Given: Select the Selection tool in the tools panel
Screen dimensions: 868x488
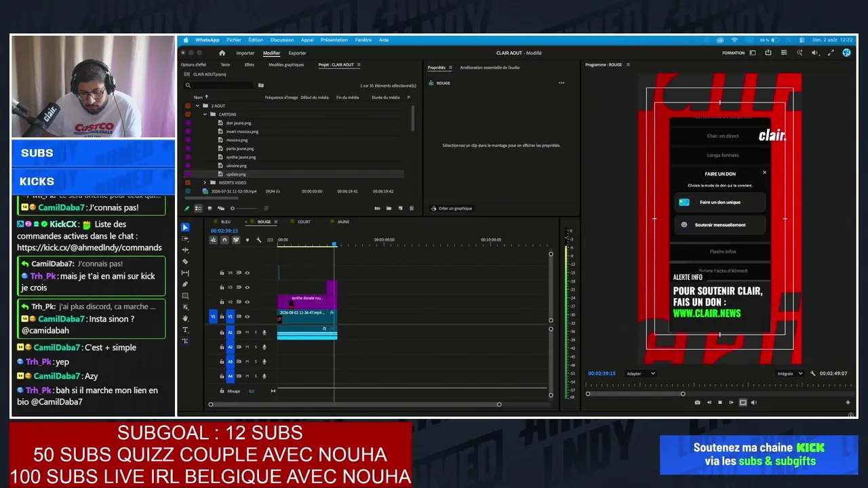Looking at the screenshot, I should (x=185, y=227).
